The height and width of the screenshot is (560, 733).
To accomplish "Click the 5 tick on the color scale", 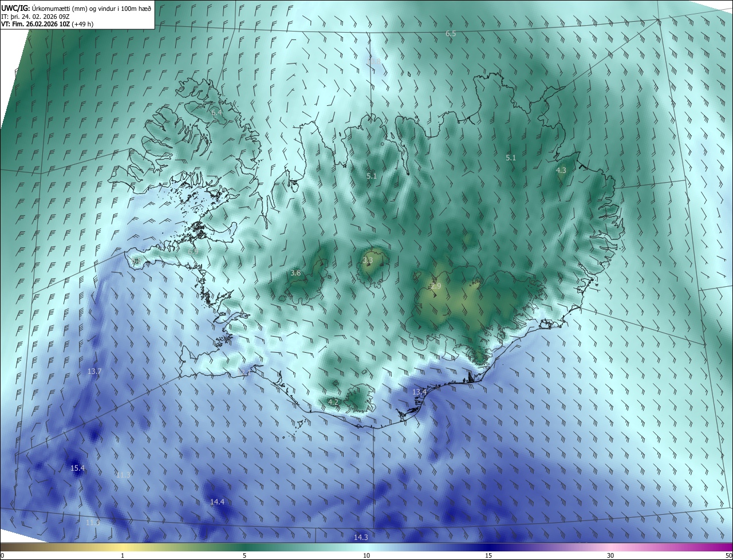I will point(245,556).
